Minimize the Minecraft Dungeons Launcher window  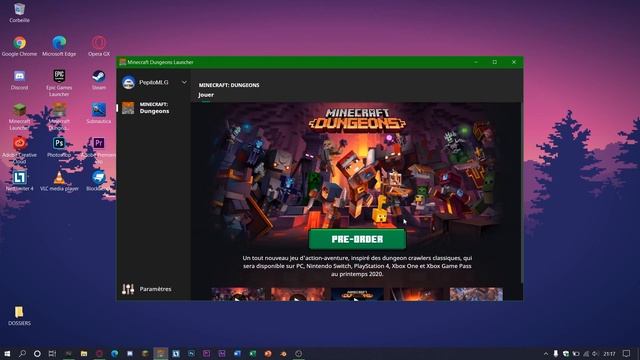pyautogui.click(x=476, y=62)
